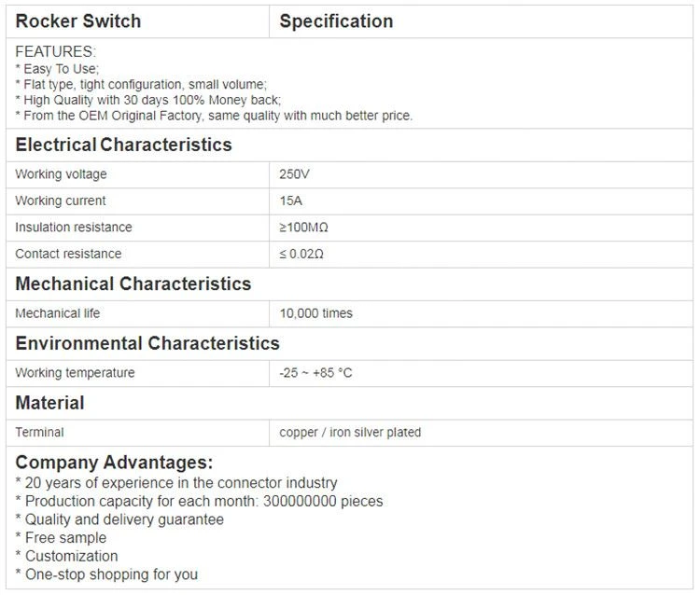
Task: Select the copper / iron silver plated text
Action: tap(350, 432)
